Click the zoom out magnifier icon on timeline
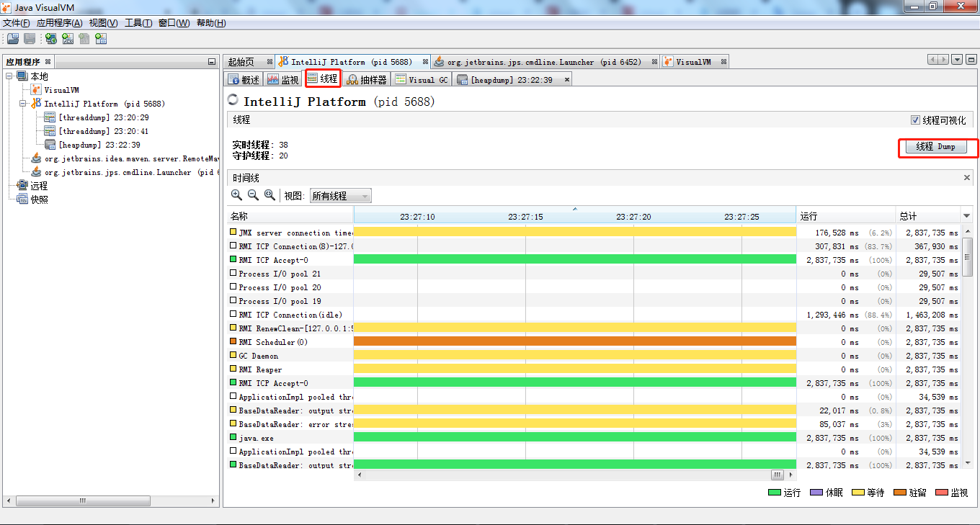The image size is (980, 525). [x=253, y=195]
